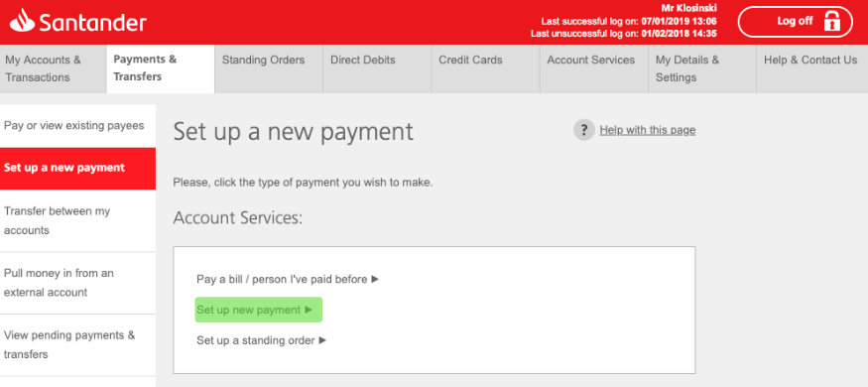This screenshot has height=387, width=868.
Task: Open My Accounts & Transactions tab
Action: 54,68
